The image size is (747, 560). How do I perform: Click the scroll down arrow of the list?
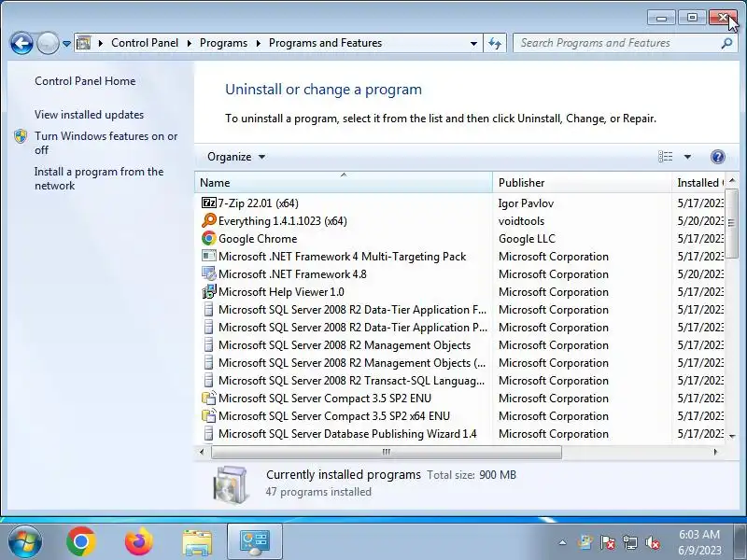click(732, 436)
